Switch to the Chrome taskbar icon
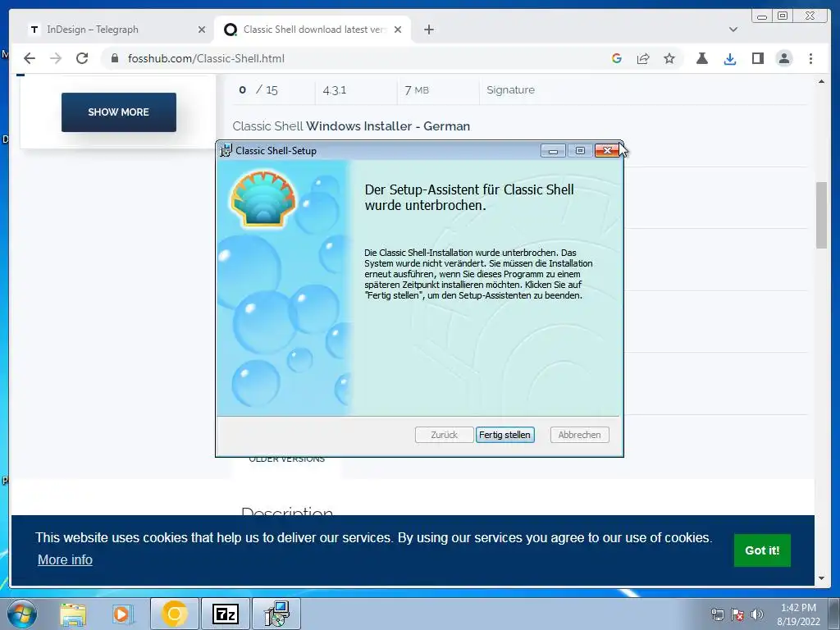The height and width of the screenshot is (630, 840). pyautogui.click(x=175, y=614)
